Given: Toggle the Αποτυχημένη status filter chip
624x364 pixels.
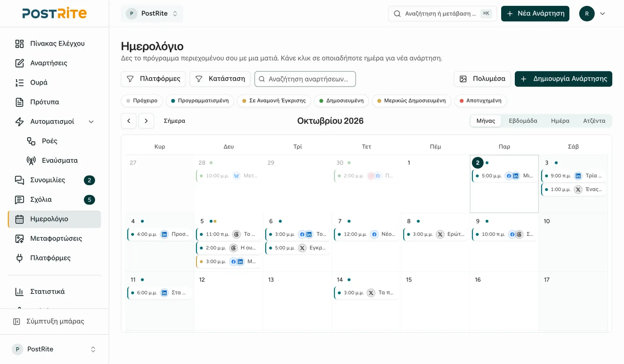Looking at the screenshot, I should (480, 101).
